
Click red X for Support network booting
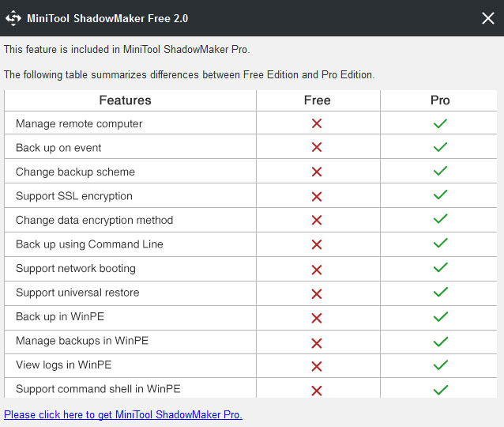317,269
